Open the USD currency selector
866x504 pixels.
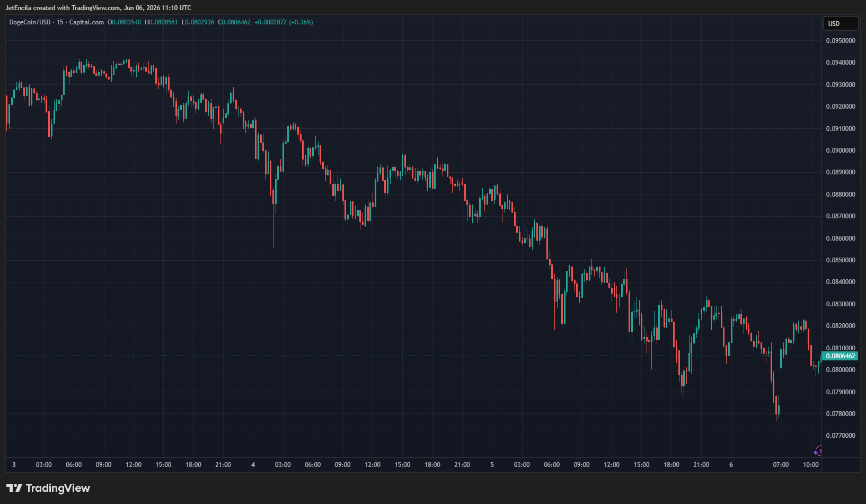coord(841,24)
